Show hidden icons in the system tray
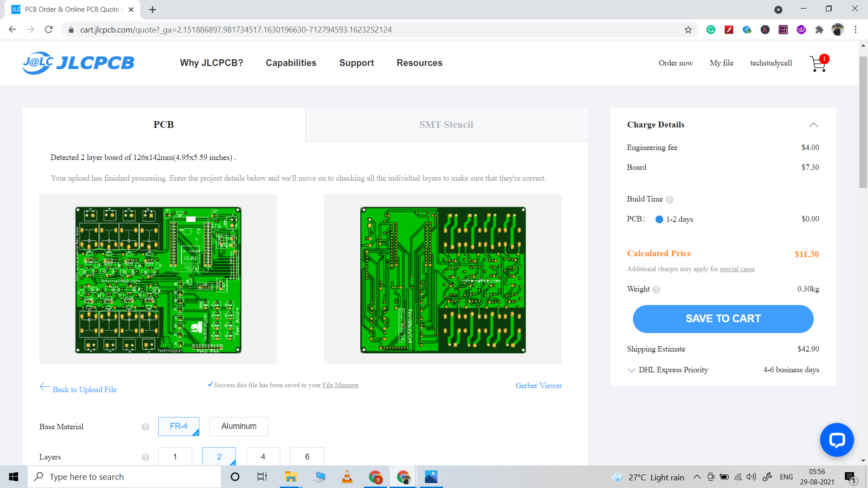Viewport: 868px width, 488px height. (696, 477)
